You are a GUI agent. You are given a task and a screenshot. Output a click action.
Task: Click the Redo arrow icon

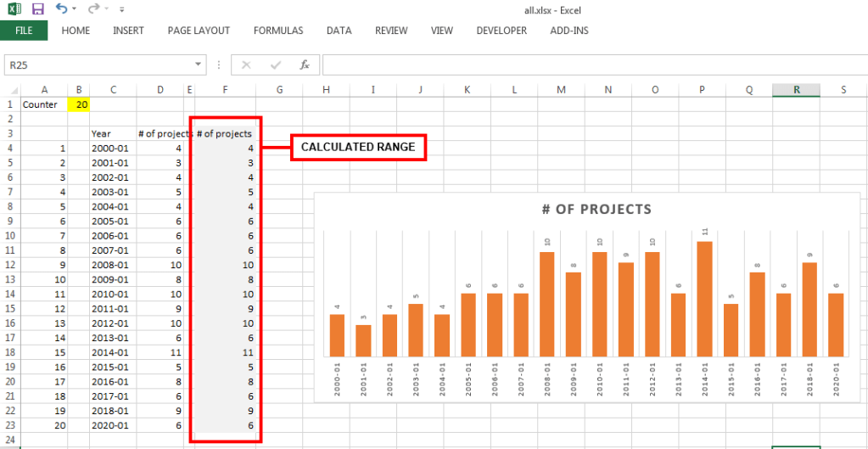click(x=93, y=8)
